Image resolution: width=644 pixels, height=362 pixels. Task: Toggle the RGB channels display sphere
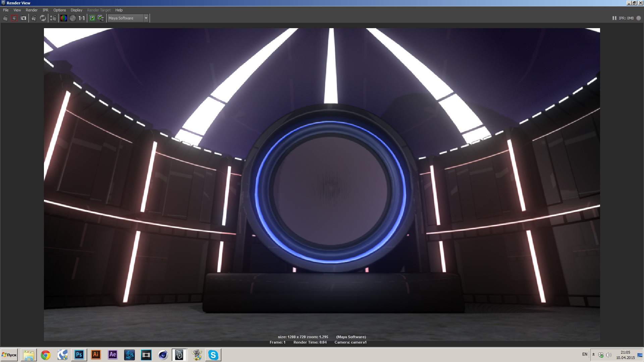(x=64, y=18)
